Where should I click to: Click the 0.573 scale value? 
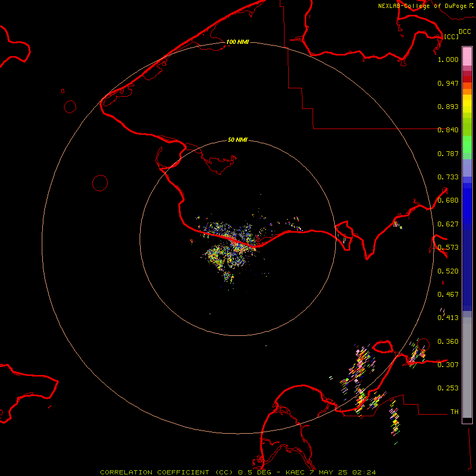448,248
